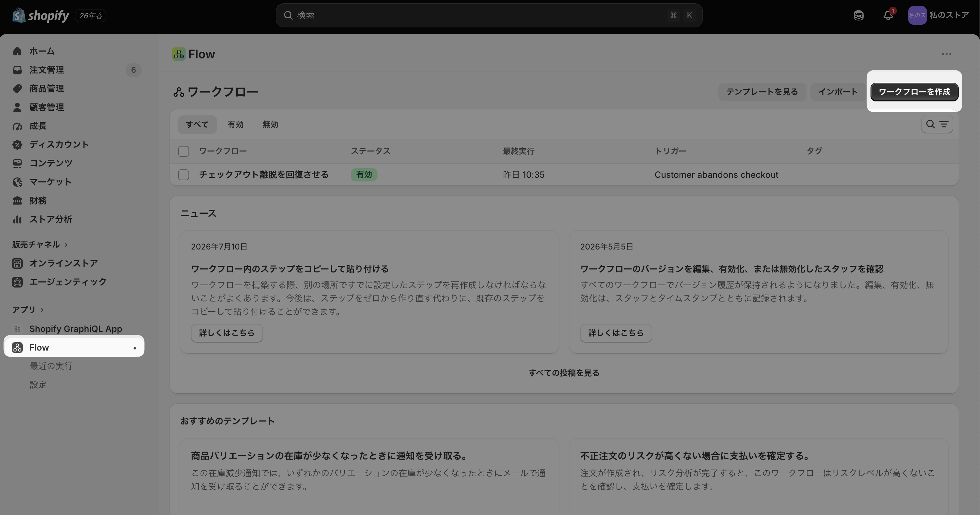Click テンプレートを見る button

click(x=762, y=92)
